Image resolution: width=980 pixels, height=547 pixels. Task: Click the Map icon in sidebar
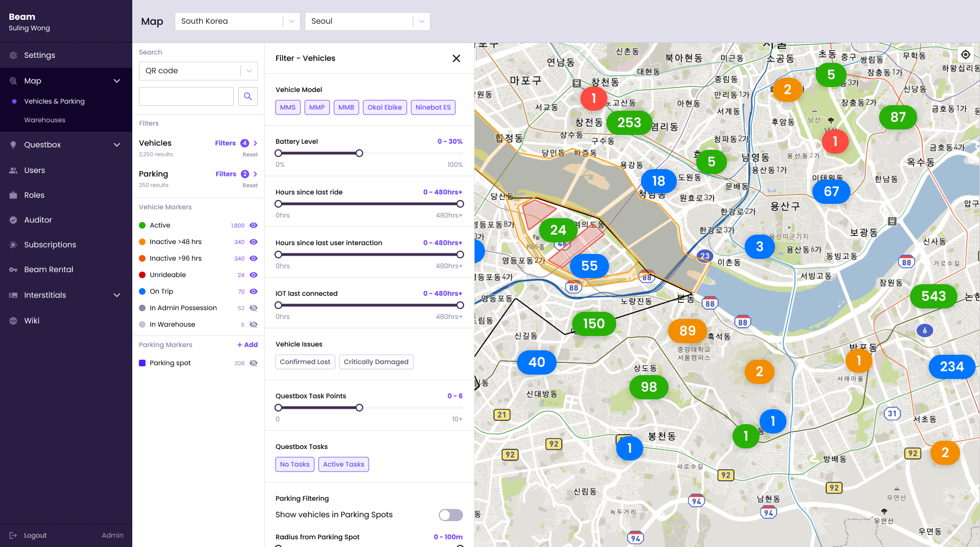(x=13, y=81)
